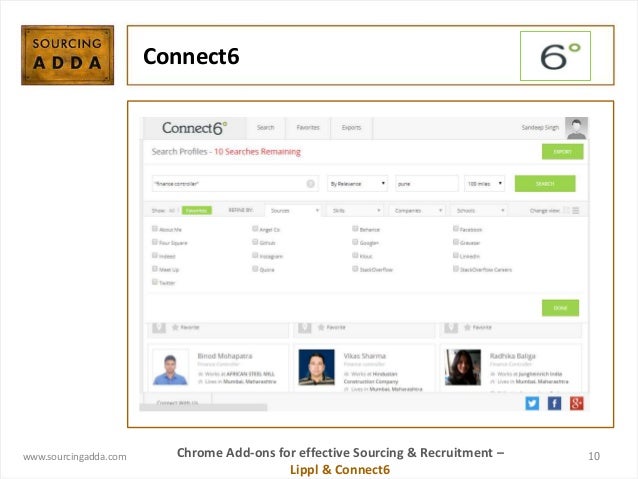This screenshot has height=479, width=638.
Task: Click the Twitter share icon
Action: pyautogui.click(x=532, y=403)
